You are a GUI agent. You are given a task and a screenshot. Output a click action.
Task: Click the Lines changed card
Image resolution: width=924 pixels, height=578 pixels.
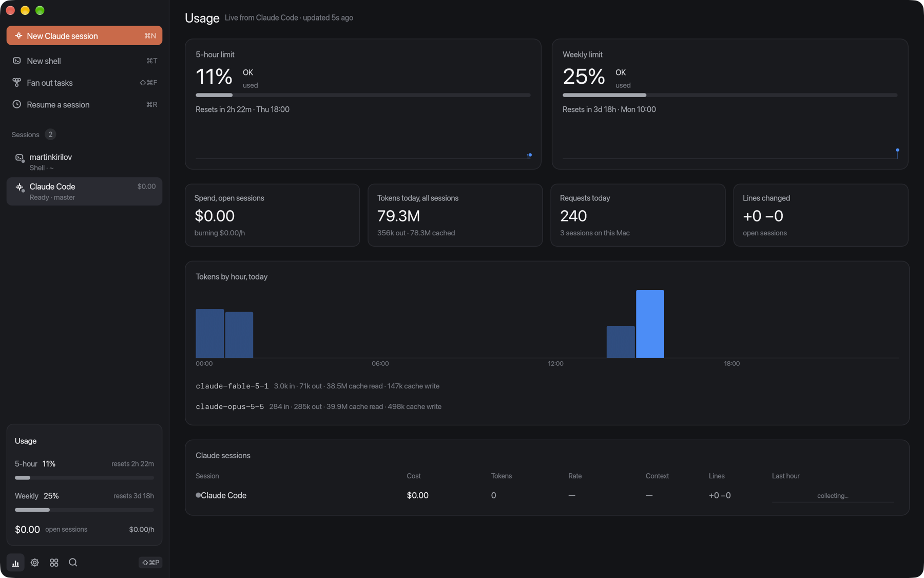pyautogui.click(x=820, y=215)
